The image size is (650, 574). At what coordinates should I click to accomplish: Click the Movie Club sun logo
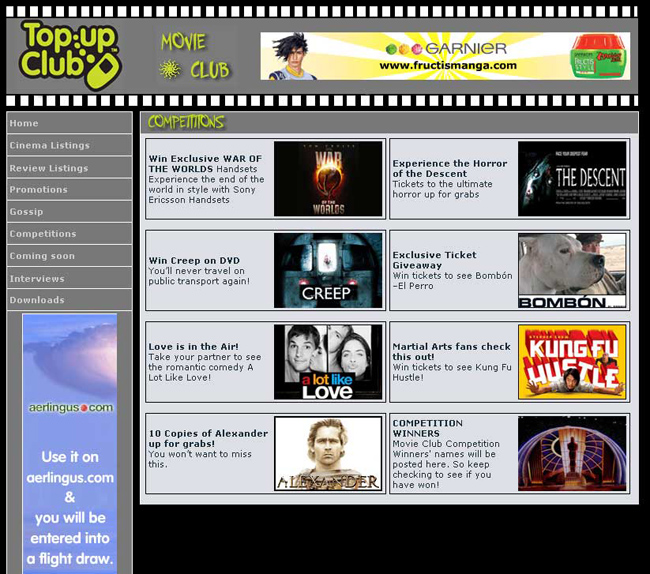[170, 69]
